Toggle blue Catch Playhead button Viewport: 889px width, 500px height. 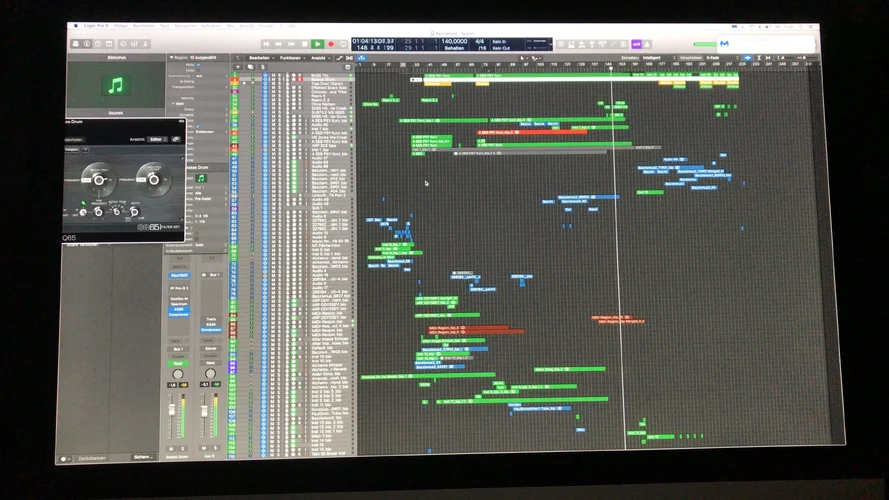point(361,58)
